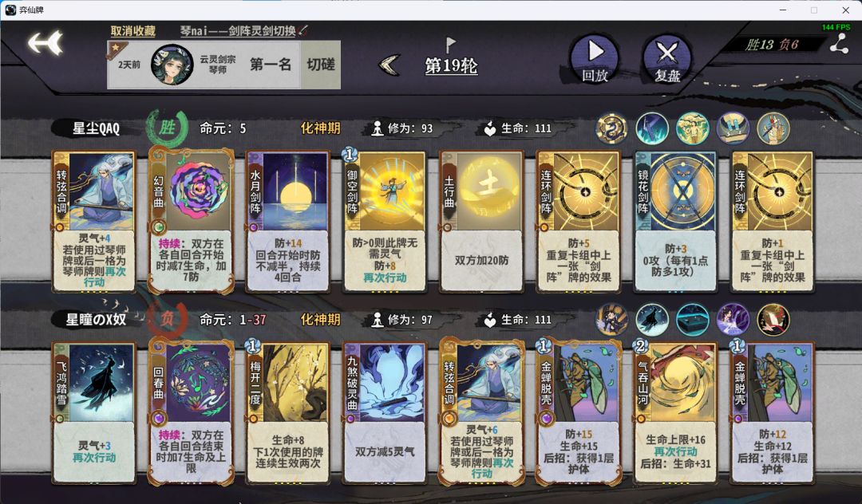Screen dimensions: 862x504
Task: Go to previous round with left chevron
Action: [389, 65]
